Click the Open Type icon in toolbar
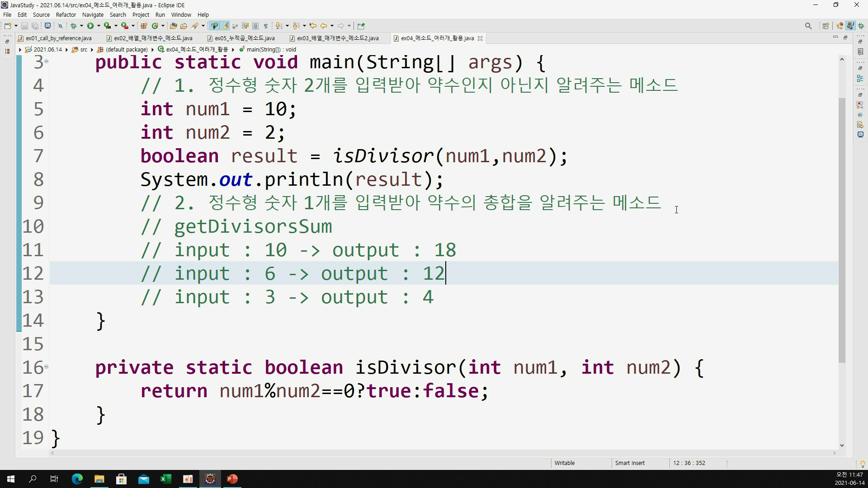Viewport: 868px width, 488px height. [173, 26]
